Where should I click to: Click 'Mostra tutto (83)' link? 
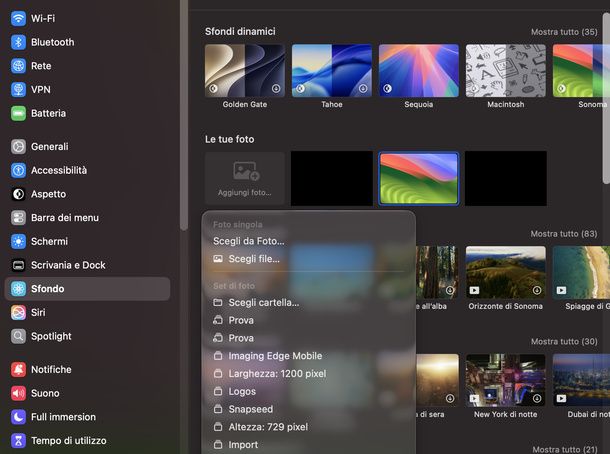coord(564,234)
